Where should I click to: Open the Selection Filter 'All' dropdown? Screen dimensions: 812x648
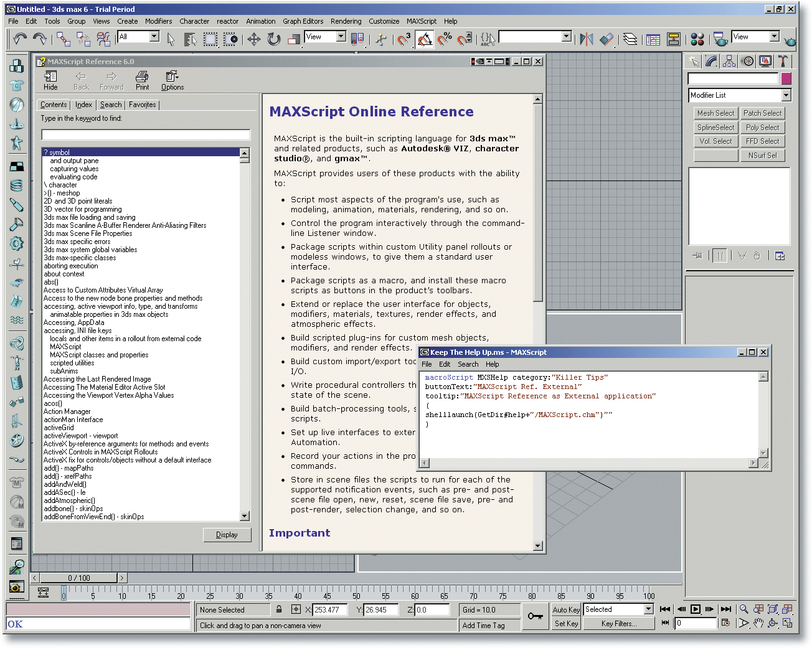154,37
